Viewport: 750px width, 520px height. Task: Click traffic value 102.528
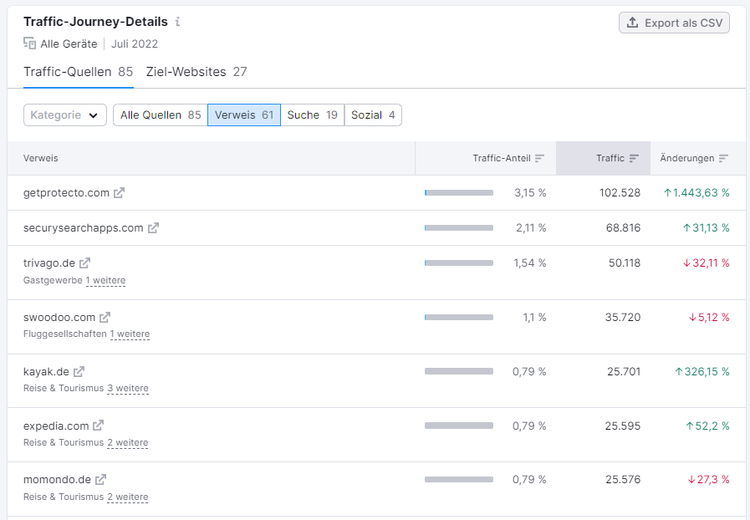click(620, 193)
